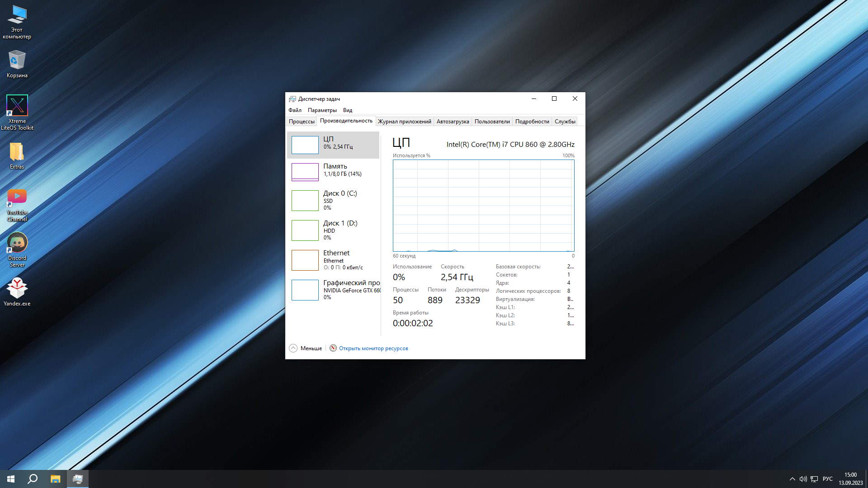Show hidden tray icons chevron
868x488 pixels.
click(x=792, y=479)
